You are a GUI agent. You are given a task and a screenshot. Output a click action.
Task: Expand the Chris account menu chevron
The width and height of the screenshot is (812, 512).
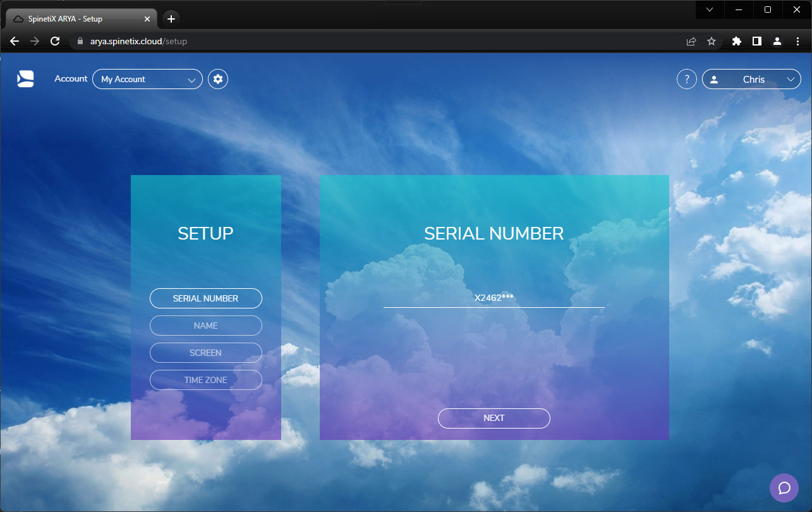[x=790, y=78]
